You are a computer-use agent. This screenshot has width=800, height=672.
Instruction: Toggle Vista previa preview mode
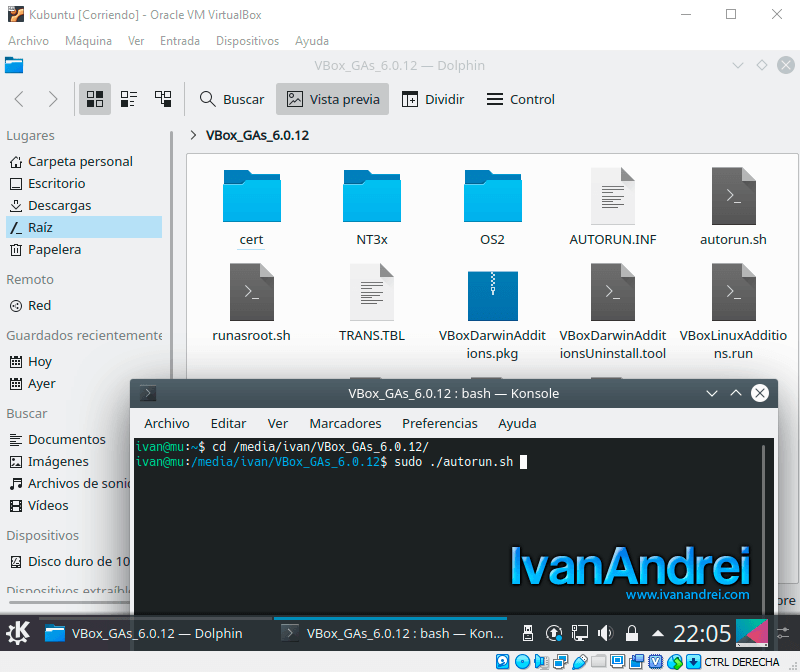coord(333,99)
